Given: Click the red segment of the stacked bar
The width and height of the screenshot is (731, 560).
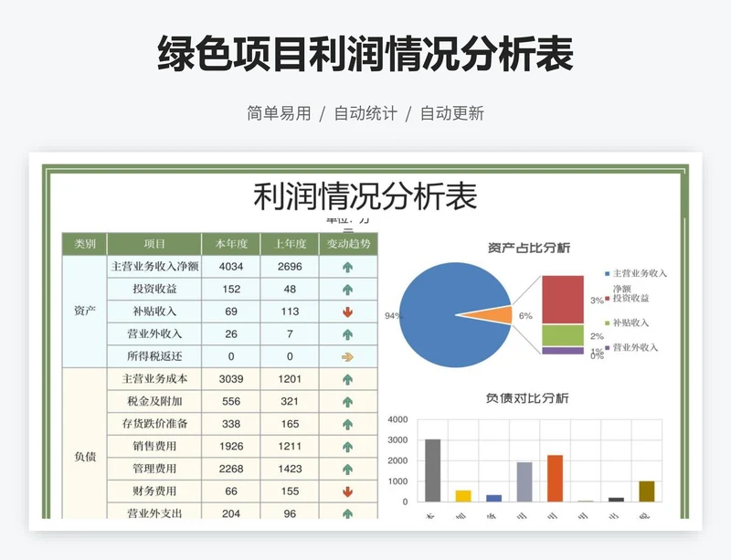Looking at the screenshot, I should click(563, 300).
